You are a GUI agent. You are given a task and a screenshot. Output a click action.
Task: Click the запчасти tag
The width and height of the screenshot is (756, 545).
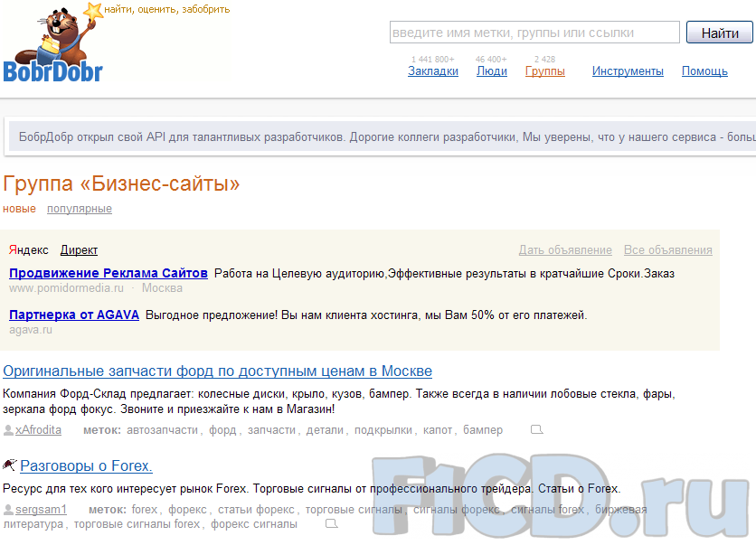pyautogui.click(x=271, y=430)
